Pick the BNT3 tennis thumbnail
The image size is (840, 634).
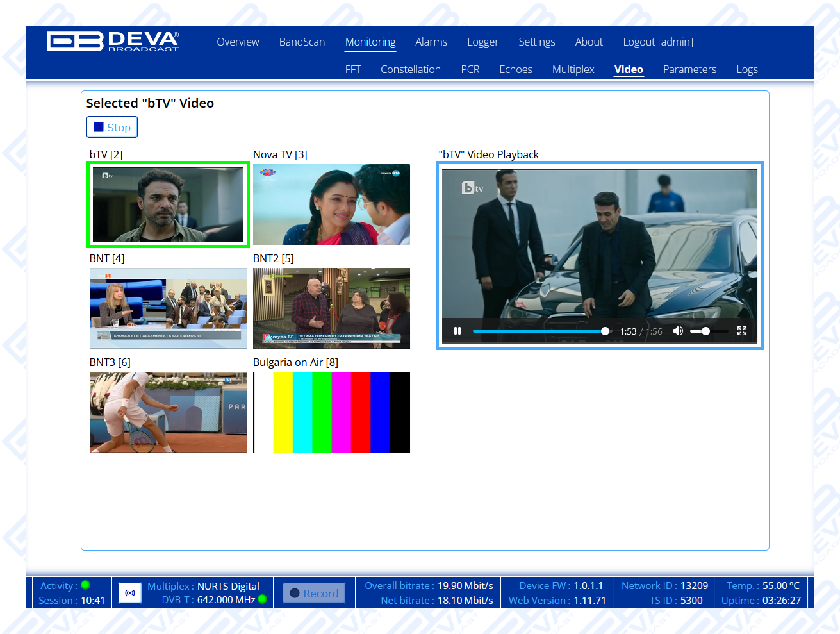[168, 412]
